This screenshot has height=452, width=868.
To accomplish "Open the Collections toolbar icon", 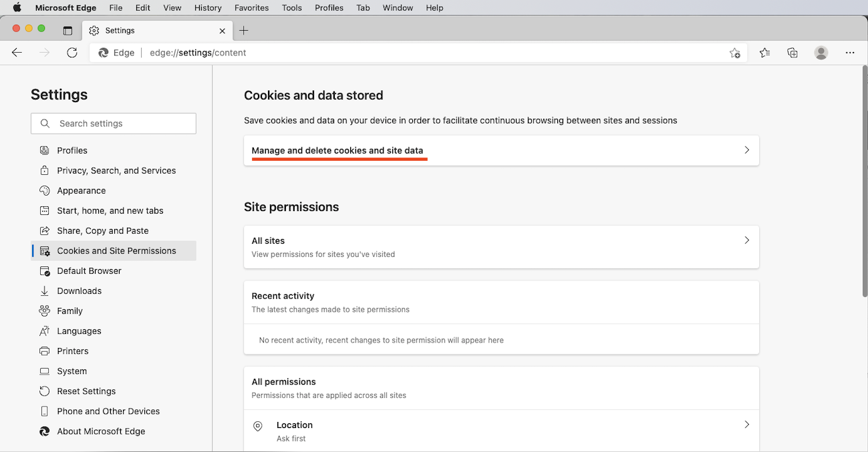I will click(x=792, y=53).
